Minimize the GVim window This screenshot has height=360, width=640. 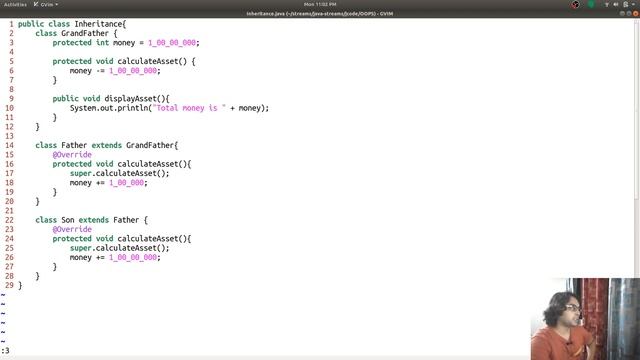pyautogui.click(x=622, y=13)
